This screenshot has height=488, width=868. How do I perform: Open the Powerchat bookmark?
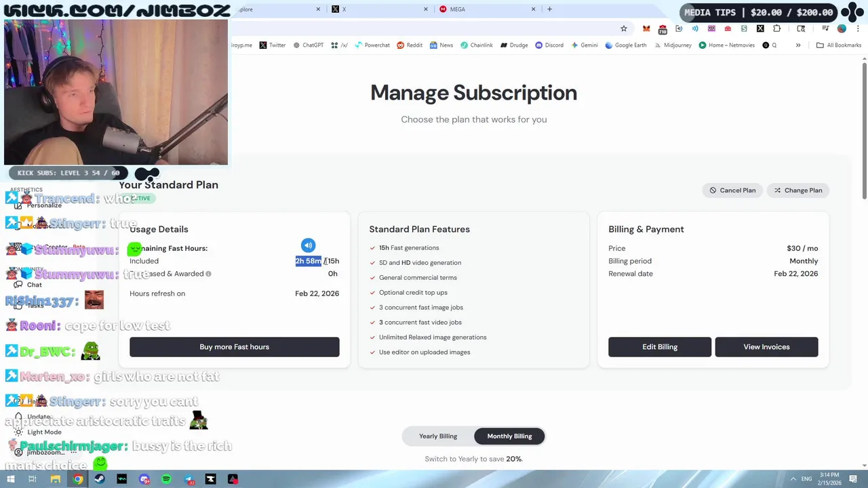372,45
